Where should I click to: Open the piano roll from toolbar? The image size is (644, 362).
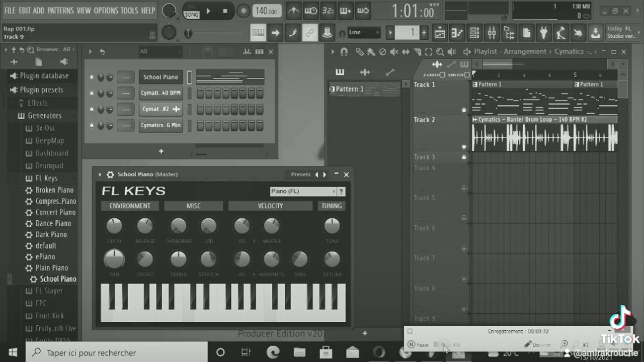pyautogui.click(x=457, y=33)
